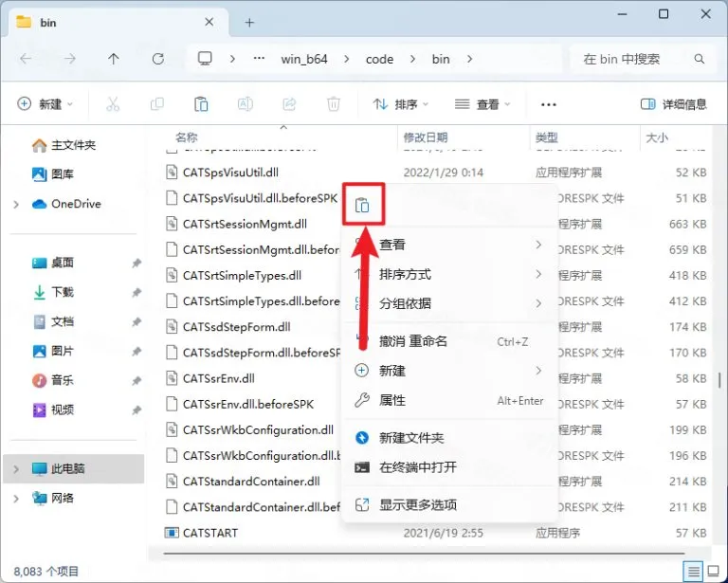728x583 pixels.
Task: Choose Properties (属性) in context menu
Action: pos(449,400)
